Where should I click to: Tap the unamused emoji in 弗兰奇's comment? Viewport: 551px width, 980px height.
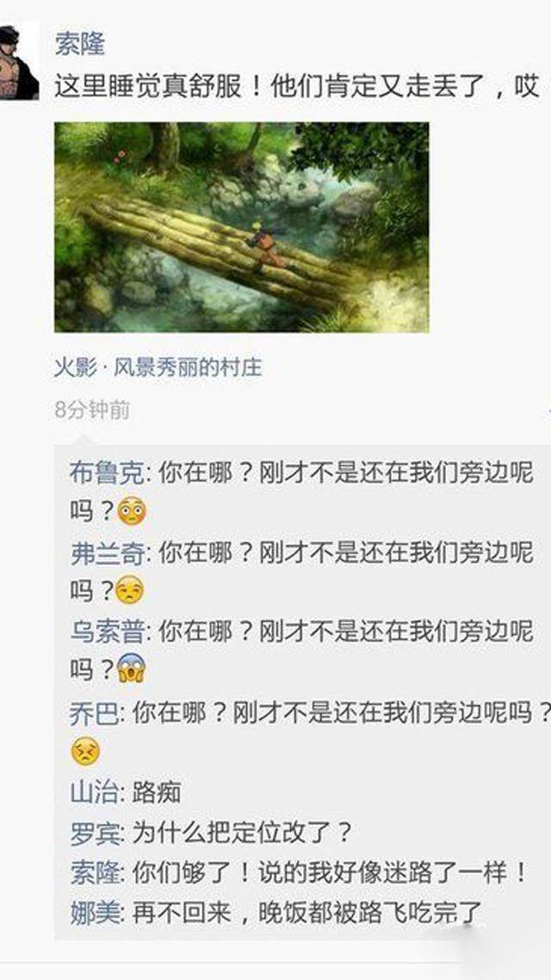point(130,591)
